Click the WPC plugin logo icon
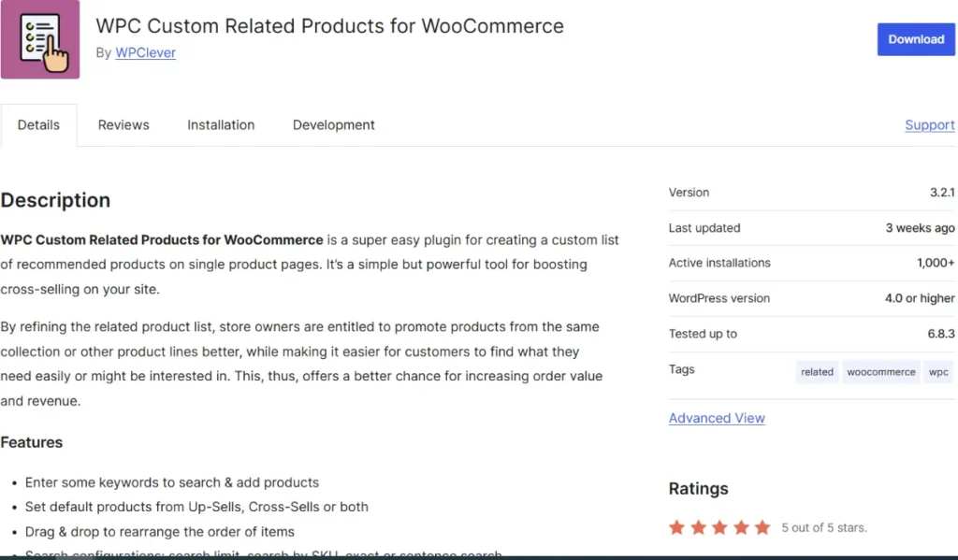 [40, 39]
